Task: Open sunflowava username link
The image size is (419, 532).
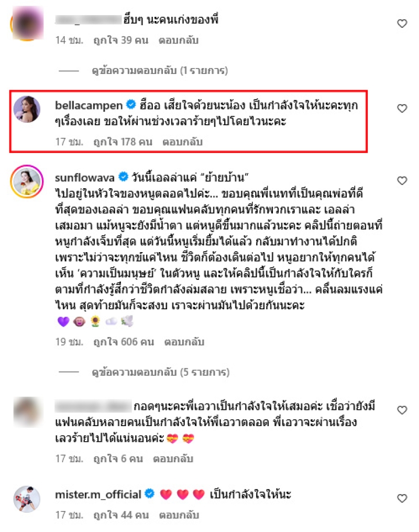Action: pyautogui.click(x=85, y=178)
